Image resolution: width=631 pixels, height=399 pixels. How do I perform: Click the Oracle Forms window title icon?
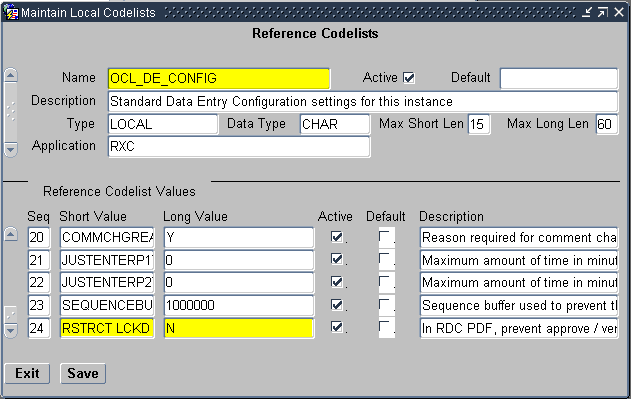pos(10,12)
